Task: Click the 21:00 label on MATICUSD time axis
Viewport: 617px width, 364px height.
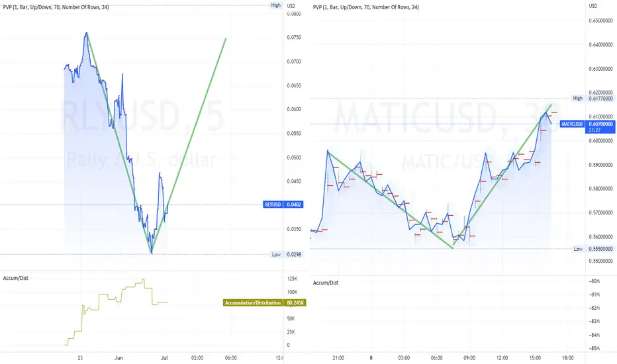Action: (x=338, y=357)
